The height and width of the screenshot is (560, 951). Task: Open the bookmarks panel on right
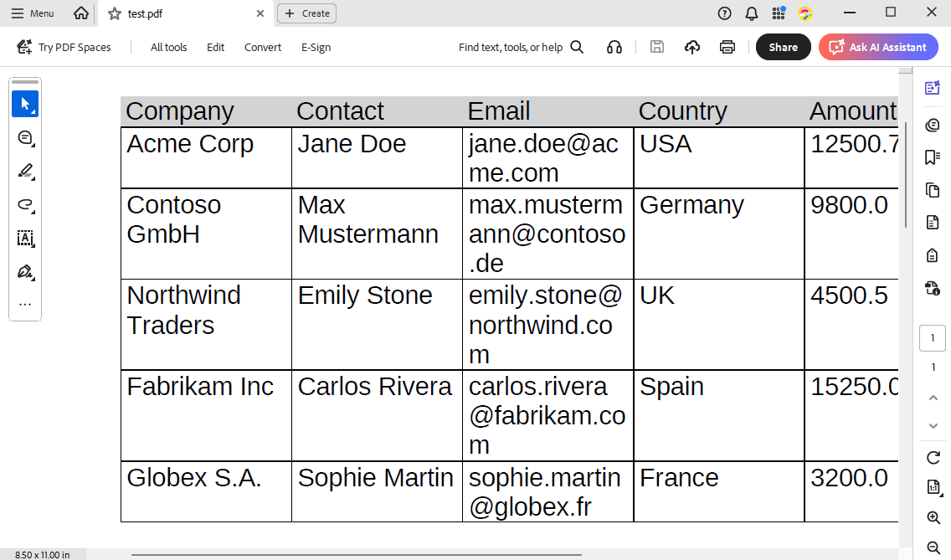933,157
